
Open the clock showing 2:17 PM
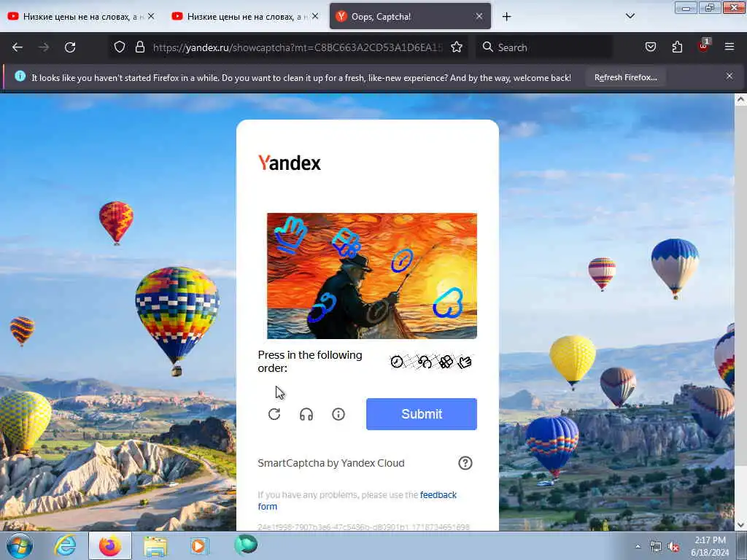[710, 546]
